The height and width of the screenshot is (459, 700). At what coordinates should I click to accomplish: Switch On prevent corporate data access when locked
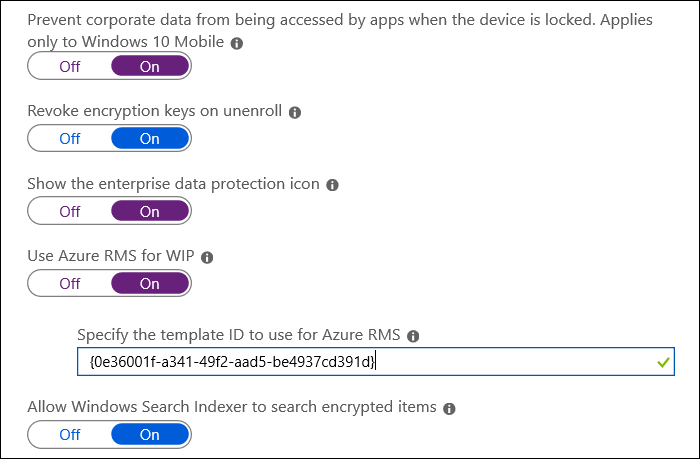pos(149,67)
